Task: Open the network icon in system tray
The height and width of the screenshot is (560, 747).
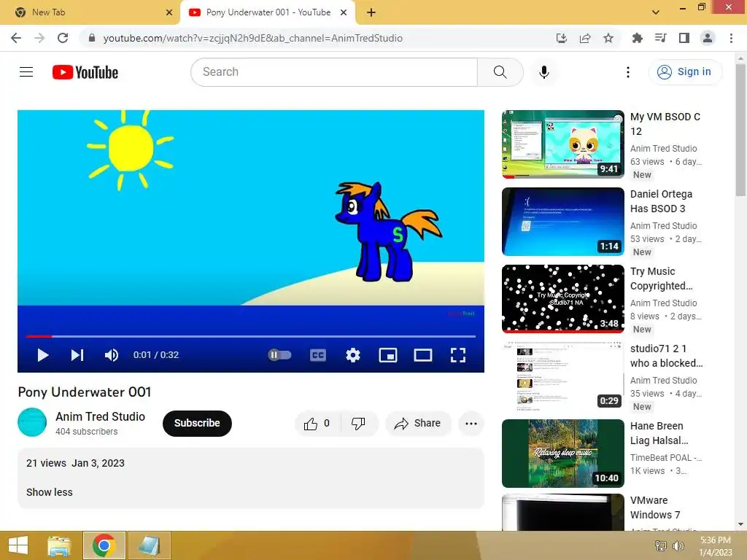Action: pyautogui.click(x=660, y=545)
